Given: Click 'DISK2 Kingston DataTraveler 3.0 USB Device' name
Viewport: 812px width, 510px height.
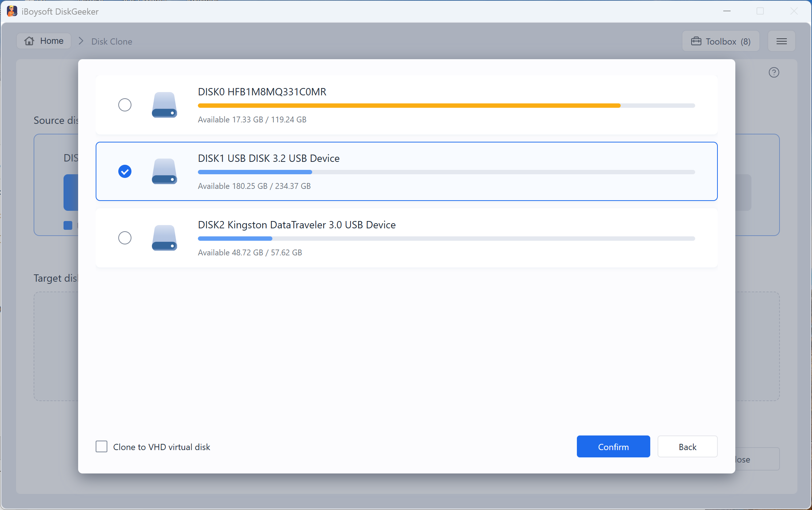Looking at the screenshot, I should (297, 225).
